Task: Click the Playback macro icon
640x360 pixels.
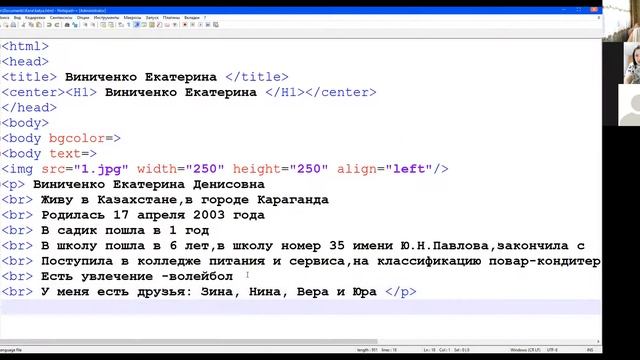Action: (200, 25)
